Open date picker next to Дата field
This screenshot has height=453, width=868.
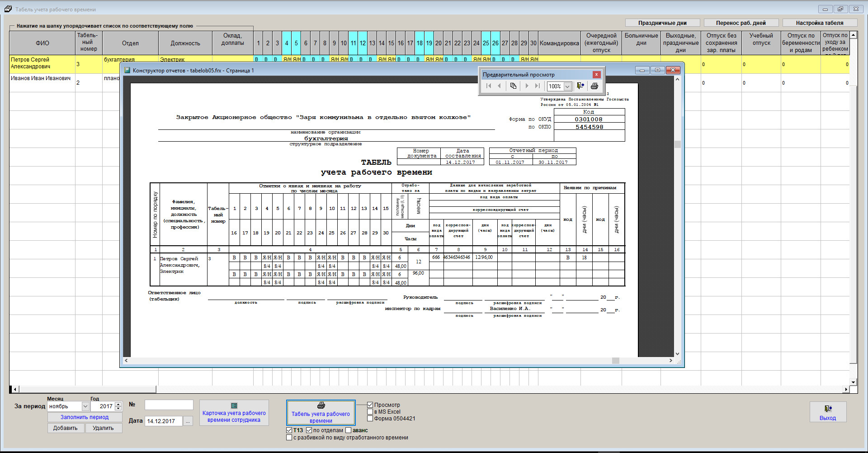point(188,421)
